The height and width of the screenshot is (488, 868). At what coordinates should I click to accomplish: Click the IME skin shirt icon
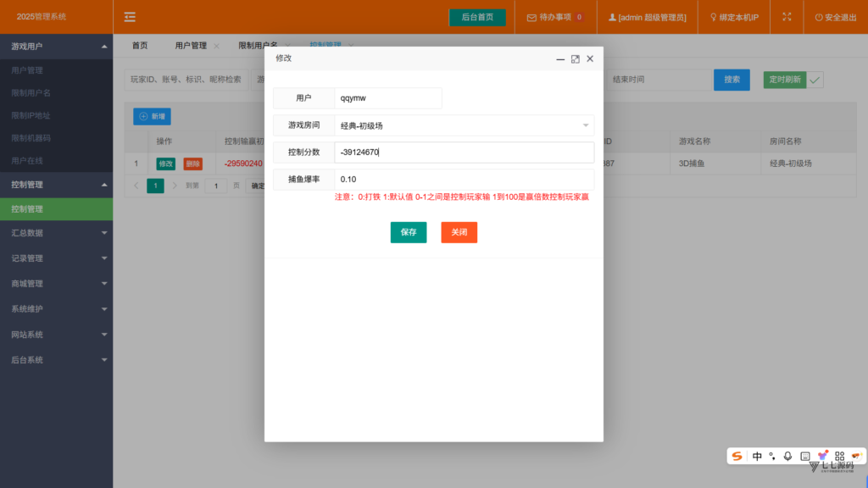point(822,455)
